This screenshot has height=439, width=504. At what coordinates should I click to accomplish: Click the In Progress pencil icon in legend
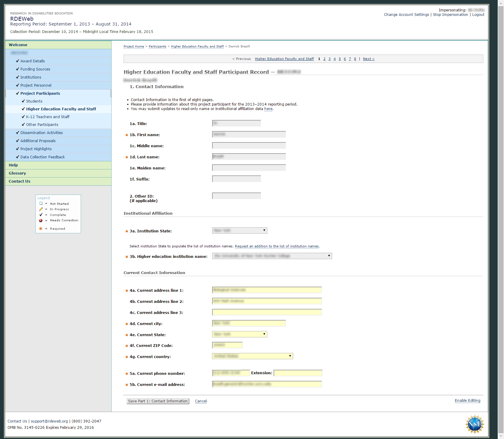click(41, 209)
